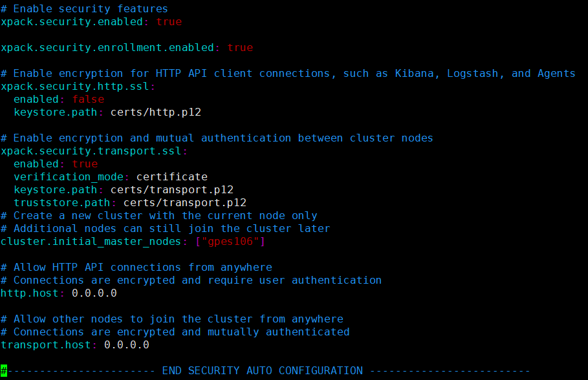Image resolution: width=588 pixels, height=380 pixels.
Task: Click the http.host key
Action: 29,293
